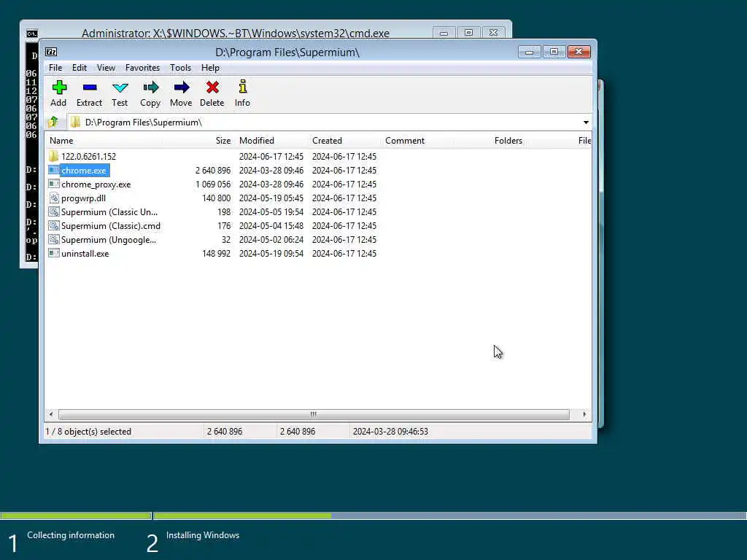Click the Info toolbar icon
The height and width of the screenshot is (560, 747).
coord(242,87)
